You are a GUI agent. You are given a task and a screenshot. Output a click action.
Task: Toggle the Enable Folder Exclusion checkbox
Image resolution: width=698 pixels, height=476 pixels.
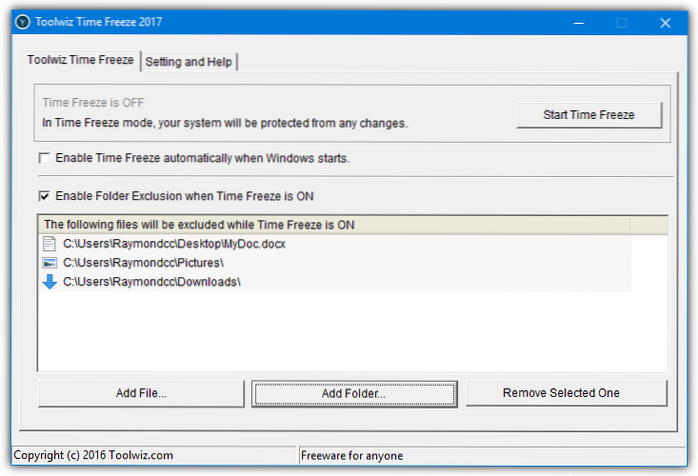point(44,196)
